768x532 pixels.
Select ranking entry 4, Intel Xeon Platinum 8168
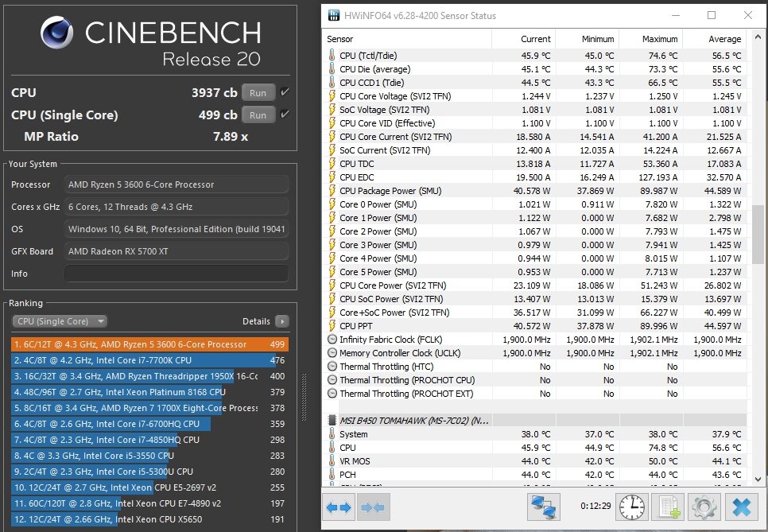150,392
